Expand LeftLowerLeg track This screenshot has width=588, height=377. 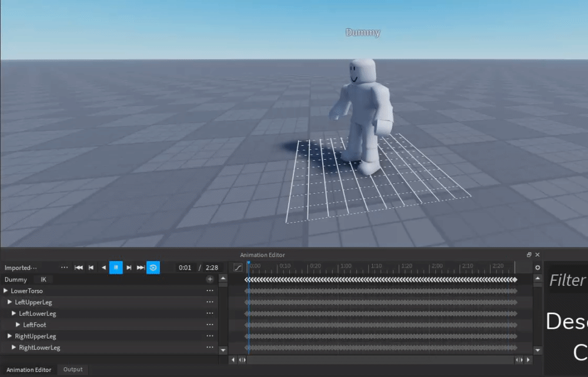pyautogui.click(x=14, y=313)
